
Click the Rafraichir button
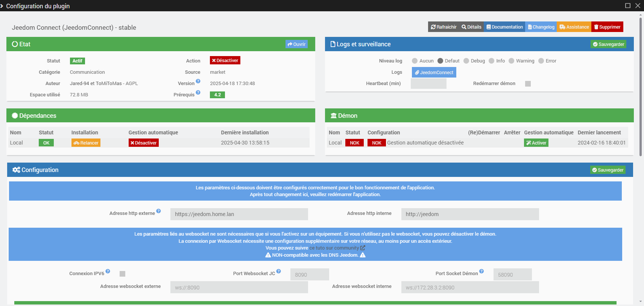[x=444, y=27]
